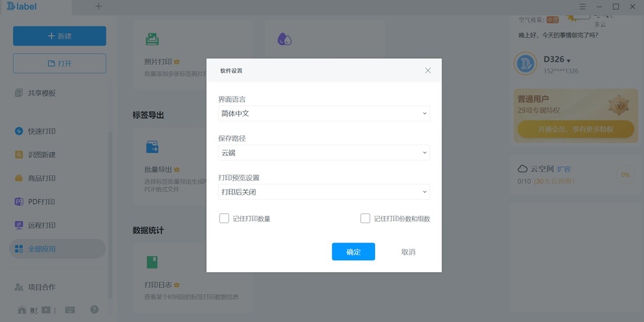Open the 界面语言 dropdown
Image resolution: width=644 pixels, height=322 pixels.
point(323,113)
